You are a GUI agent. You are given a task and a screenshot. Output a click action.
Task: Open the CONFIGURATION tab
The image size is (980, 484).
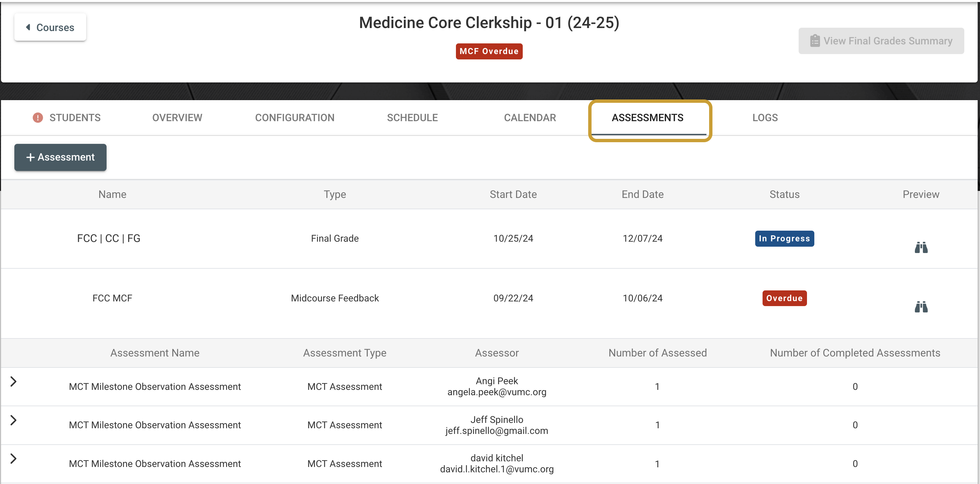pos(295,118)
